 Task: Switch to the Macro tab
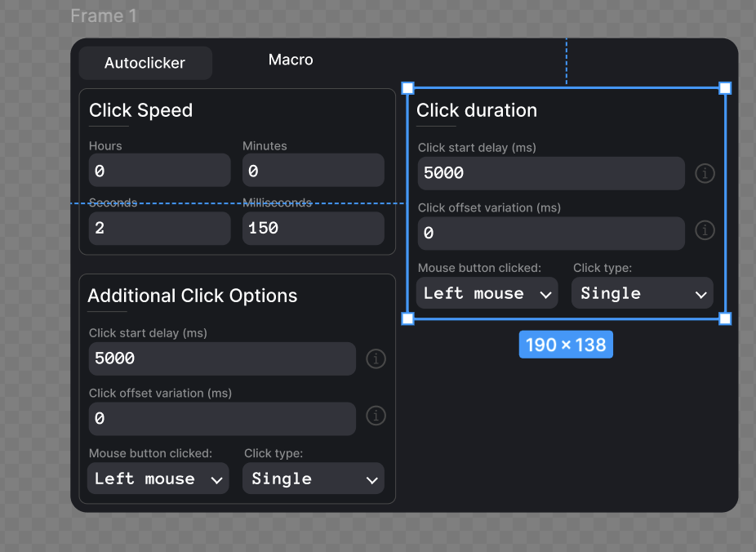pyautogui.click(x=291, y=60)
